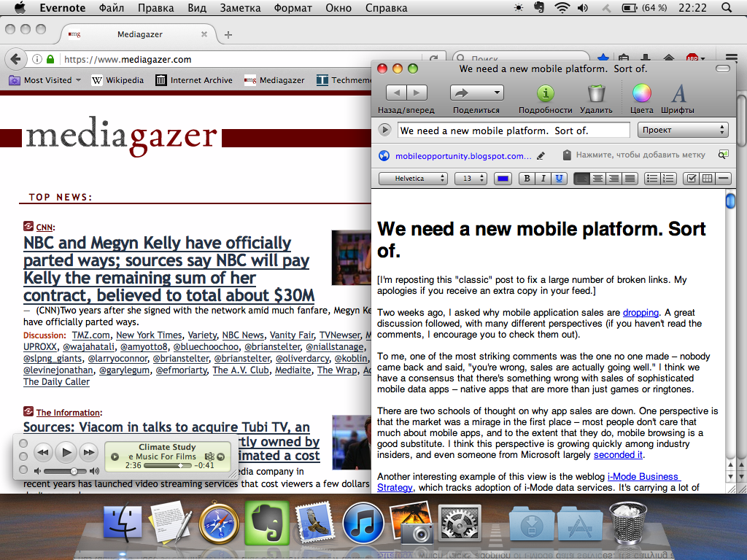Image resolution: width=747 pixels, height=560 pixels.
Task: Toggle italic formatting in the note
Action: [x=543, y=179]
